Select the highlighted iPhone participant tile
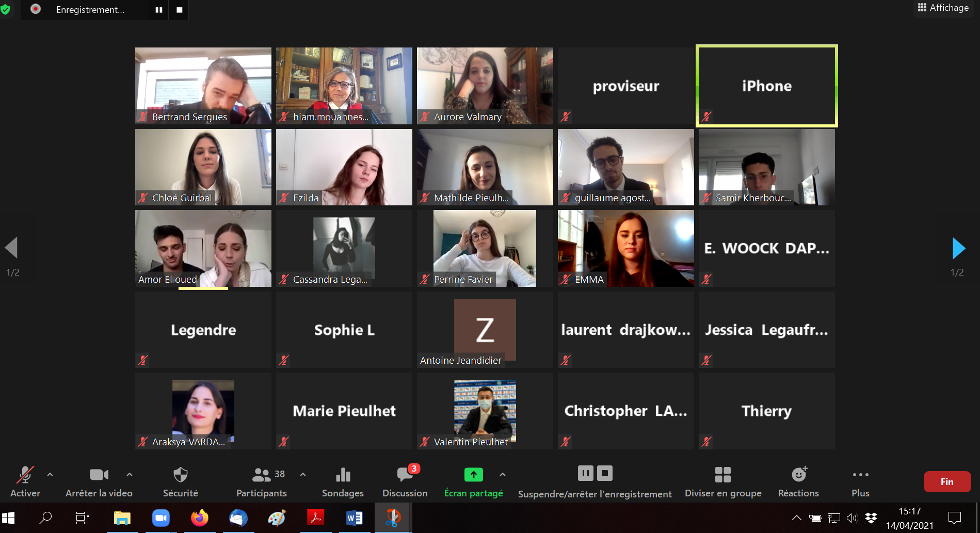 (x=767, y=86)
